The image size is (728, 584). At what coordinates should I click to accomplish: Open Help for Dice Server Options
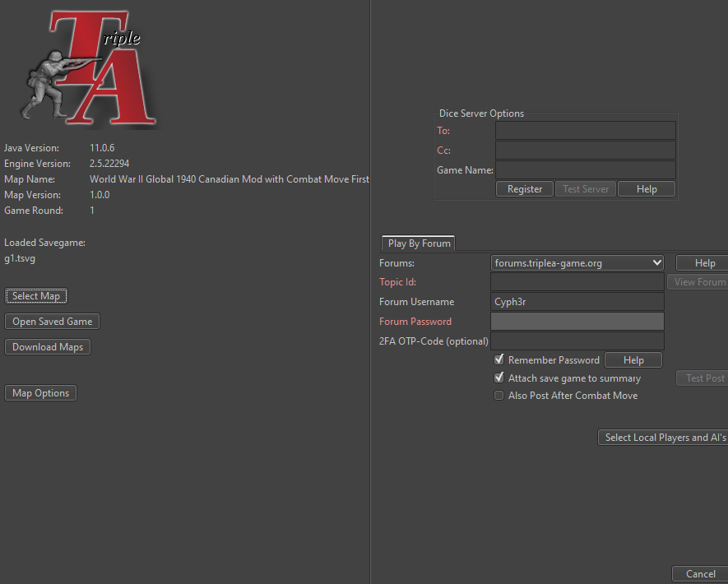point(647,189)
